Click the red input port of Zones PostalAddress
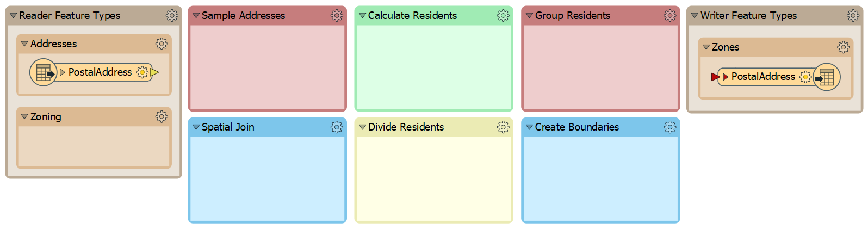 (715, 77)
